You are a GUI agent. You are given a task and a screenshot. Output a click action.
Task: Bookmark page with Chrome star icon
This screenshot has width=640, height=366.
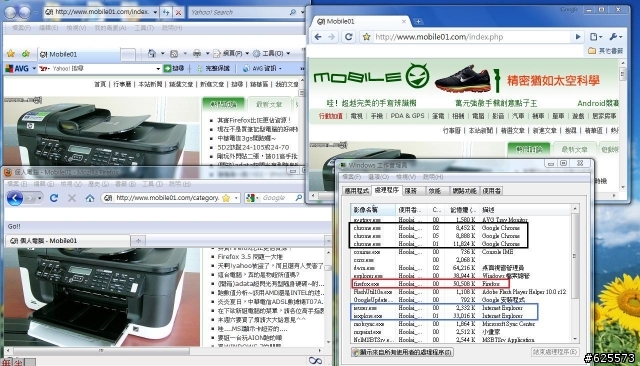click(367, 37)
